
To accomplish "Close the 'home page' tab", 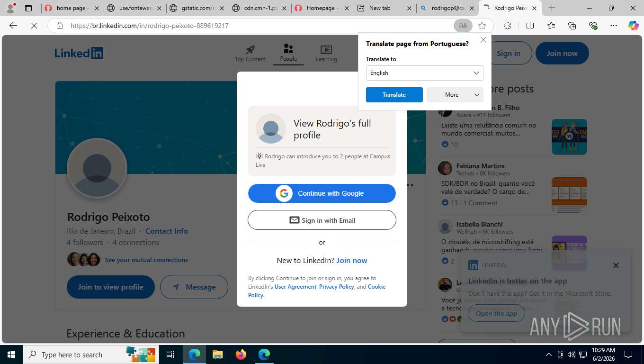I will tap(97, 8).
